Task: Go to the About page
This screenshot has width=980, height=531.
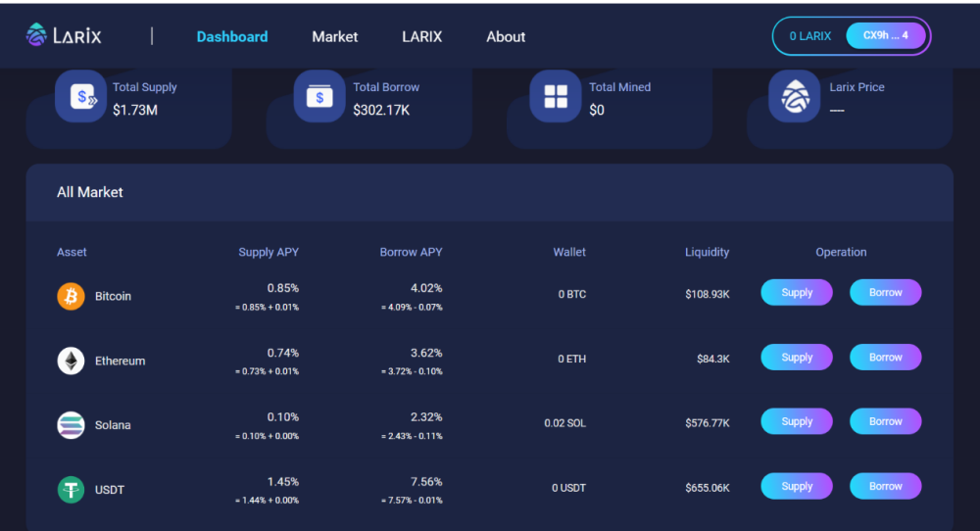Action: click(x=506, y=37)
